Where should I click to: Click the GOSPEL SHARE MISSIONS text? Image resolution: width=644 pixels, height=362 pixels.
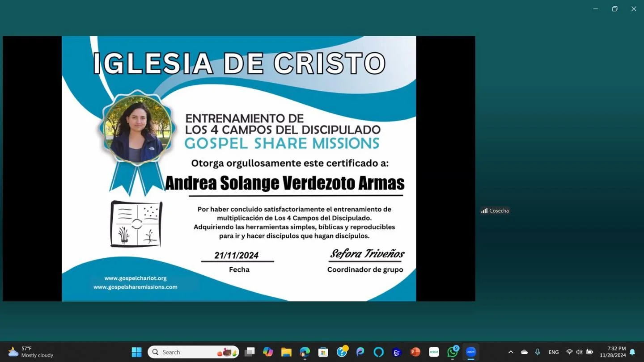(282, 143)
